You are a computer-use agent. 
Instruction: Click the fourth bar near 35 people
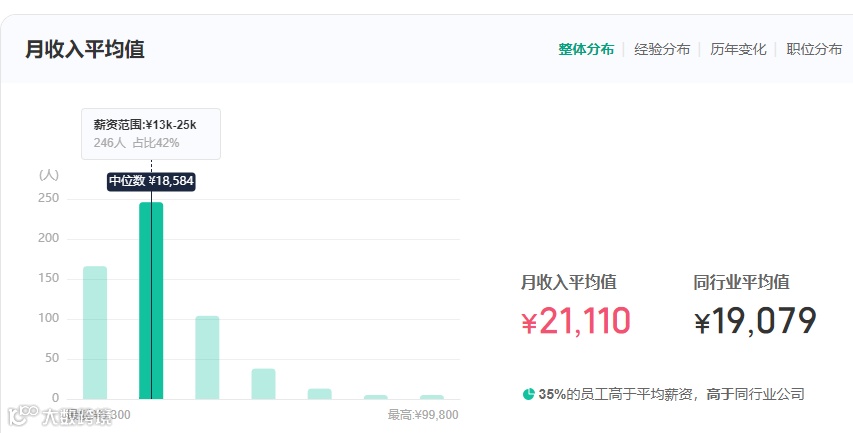(x=263, y=384)
